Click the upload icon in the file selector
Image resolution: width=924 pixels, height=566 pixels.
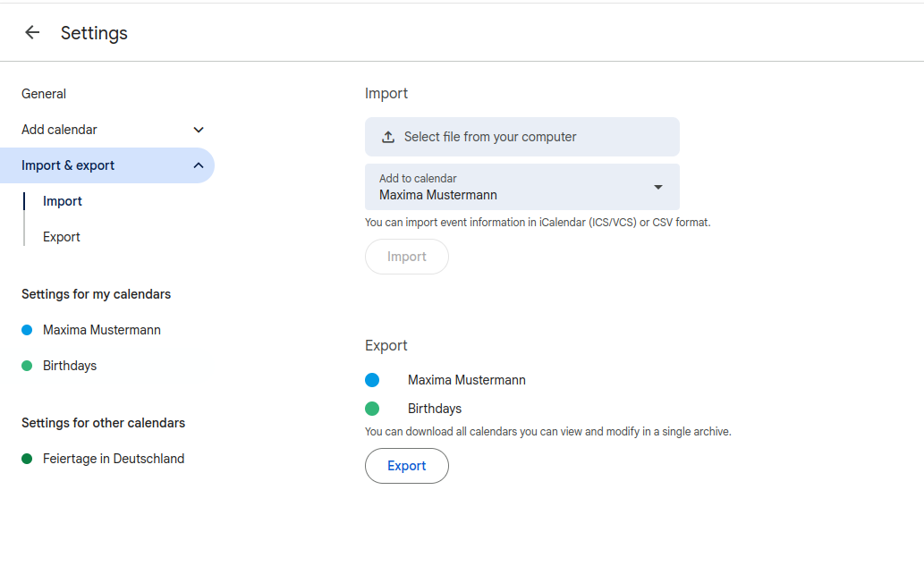(388, 137)
